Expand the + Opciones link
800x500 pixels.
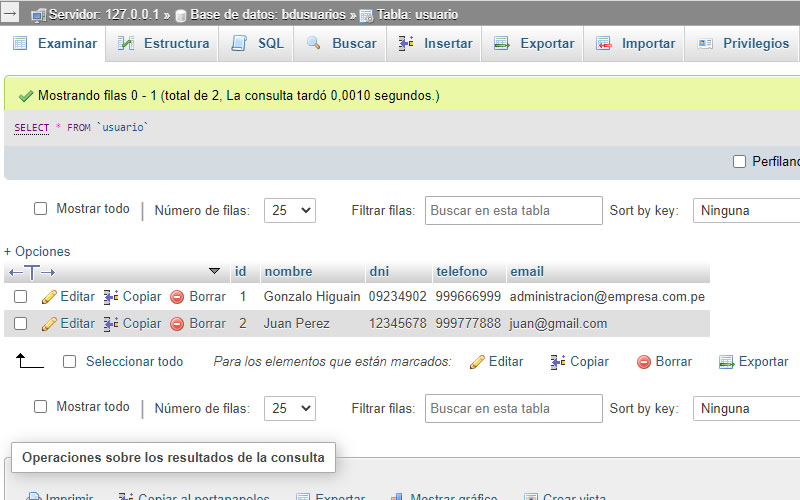(x=37, y=252)
